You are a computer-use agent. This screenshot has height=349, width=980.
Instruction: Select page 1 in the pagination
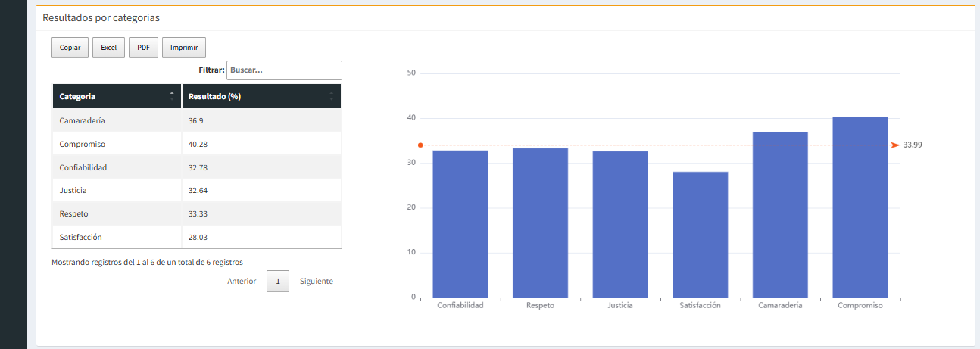278,282
